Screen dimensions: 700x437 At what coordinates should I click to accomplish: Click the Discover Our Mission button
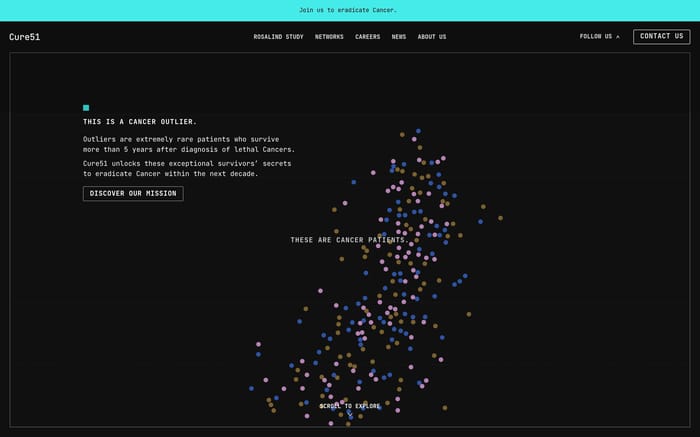133,194
